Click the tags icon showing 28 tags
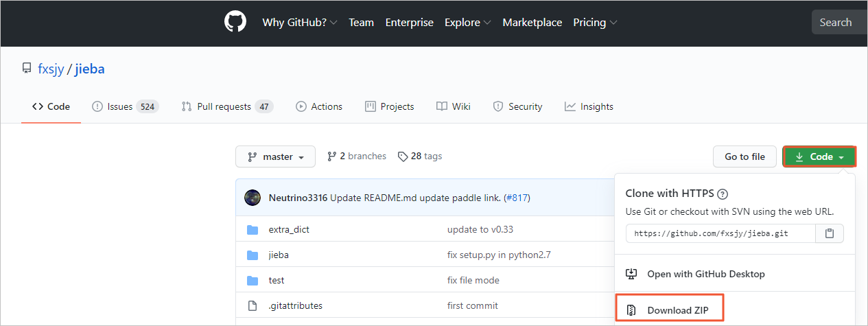The image size is (868, 326). tap(403, 156)
